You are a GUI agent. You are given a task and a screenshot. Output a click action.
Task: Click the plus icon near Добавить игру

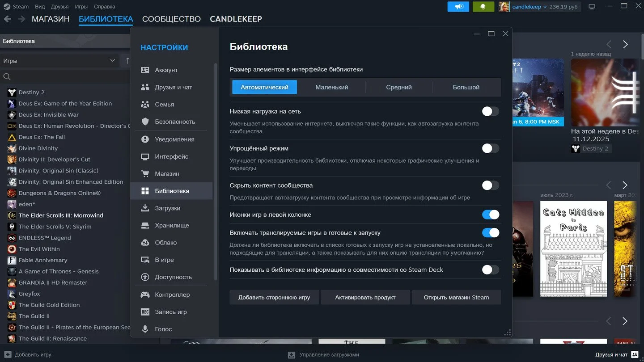pos(8,354)
